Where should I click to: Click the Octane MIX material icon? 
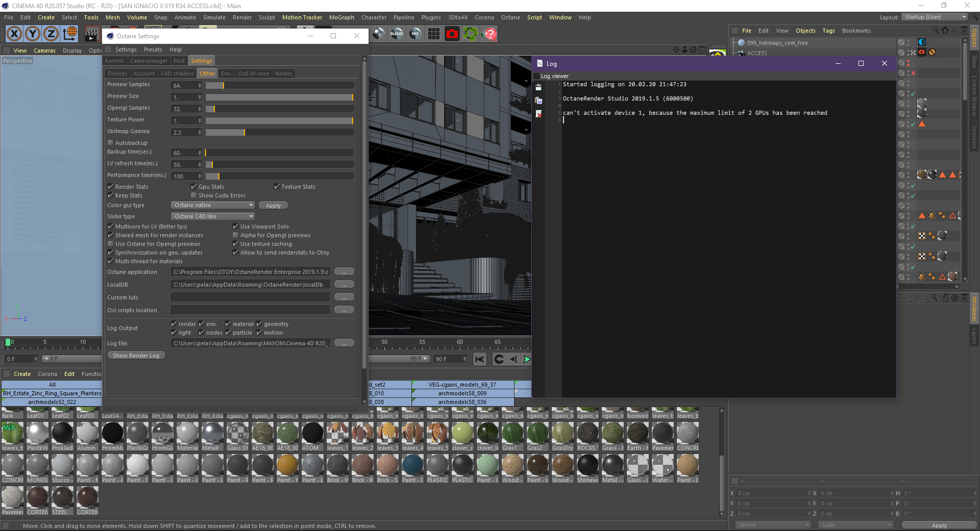pyautogui.click(x=415, y=34)
